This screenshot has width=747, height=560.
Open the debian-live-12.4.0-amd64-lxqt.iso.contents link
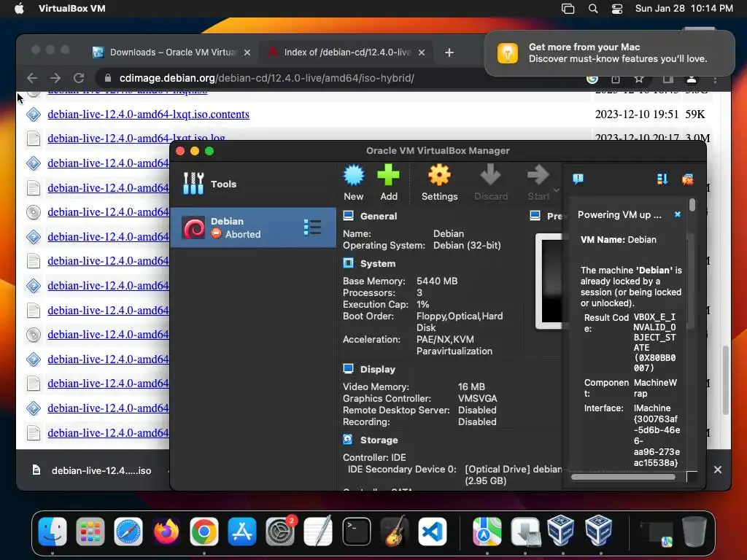click(x=148, y=114)
